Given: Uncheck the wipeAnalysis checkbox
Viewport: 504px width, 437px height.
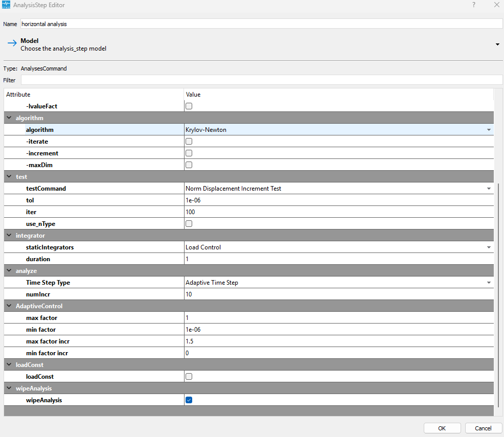Looking at the screenshot, I should (189, 400).
